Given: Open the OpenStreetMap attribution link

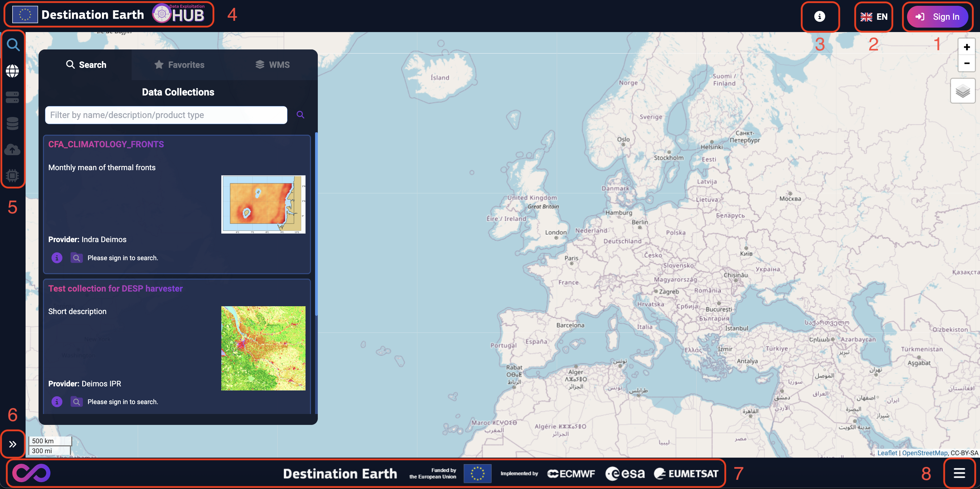Looking at the screenshot, I should click(x=924, y=453).
